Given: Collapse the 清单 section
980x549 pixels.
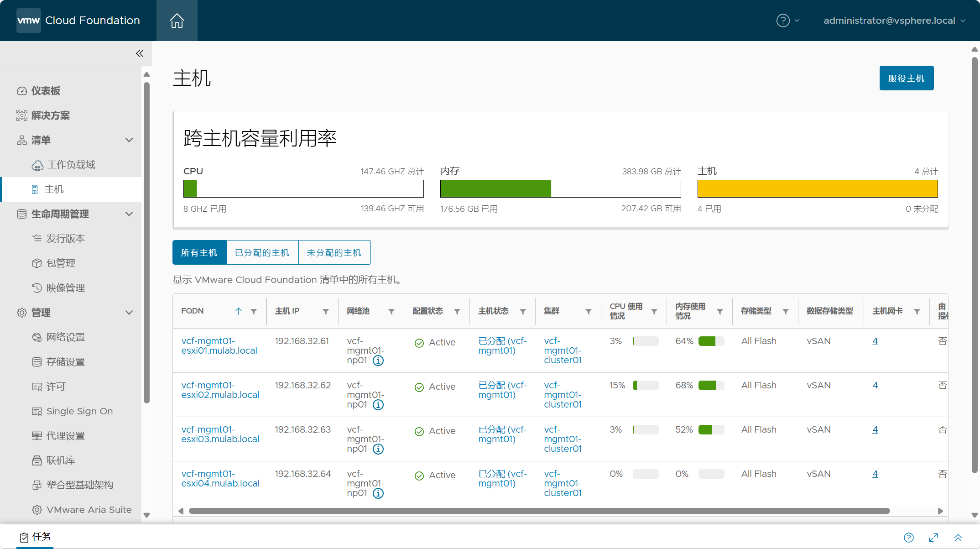Looking at the screenshot, I should tap(129, 140).
